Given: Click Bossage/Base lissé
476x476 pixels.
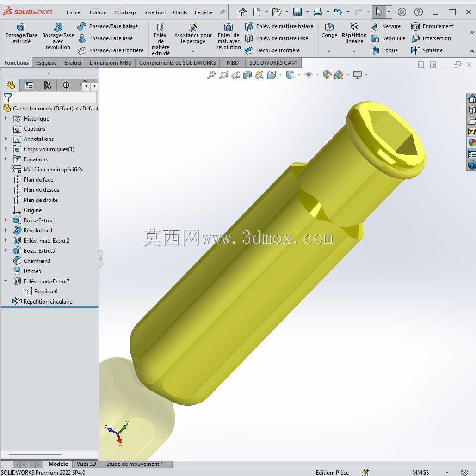Looking at the screenshot, I should click(x=105, y=38).
